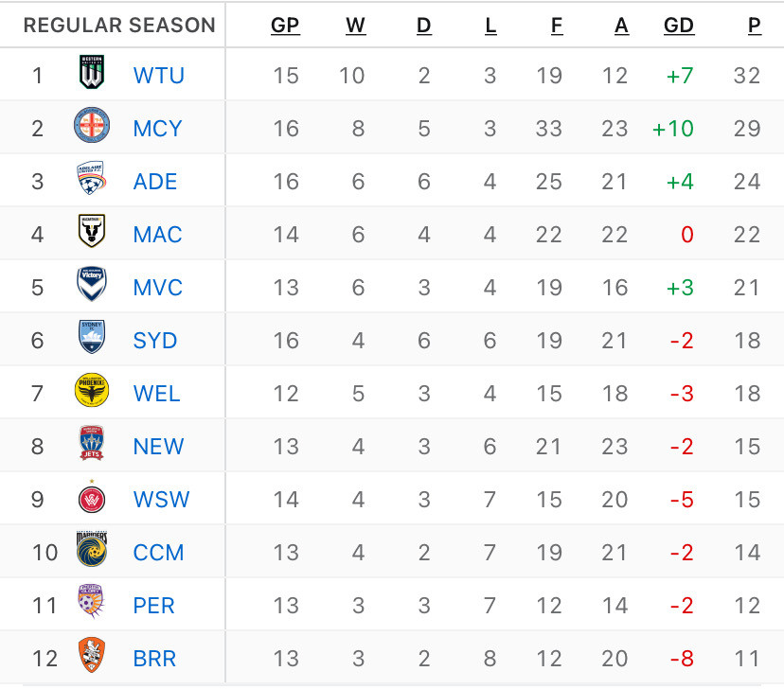This screenshot has width=784, height=689.
Task: Click the P points column header
Action: pyautogui.click(x=755, y=25)
